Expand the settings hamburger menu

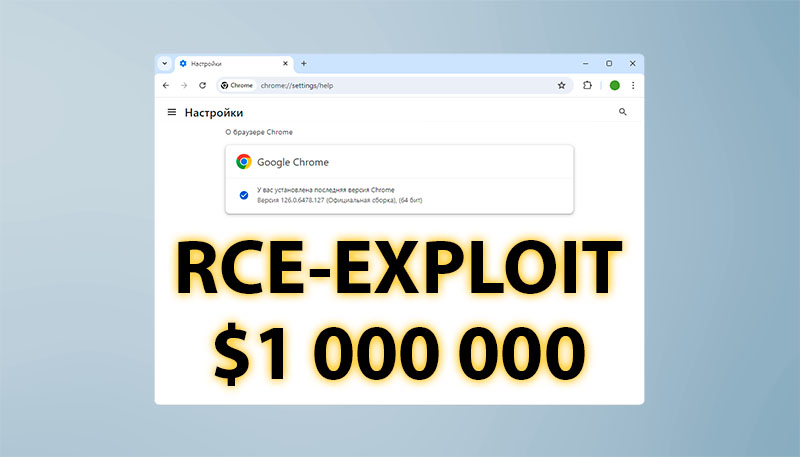171,113
